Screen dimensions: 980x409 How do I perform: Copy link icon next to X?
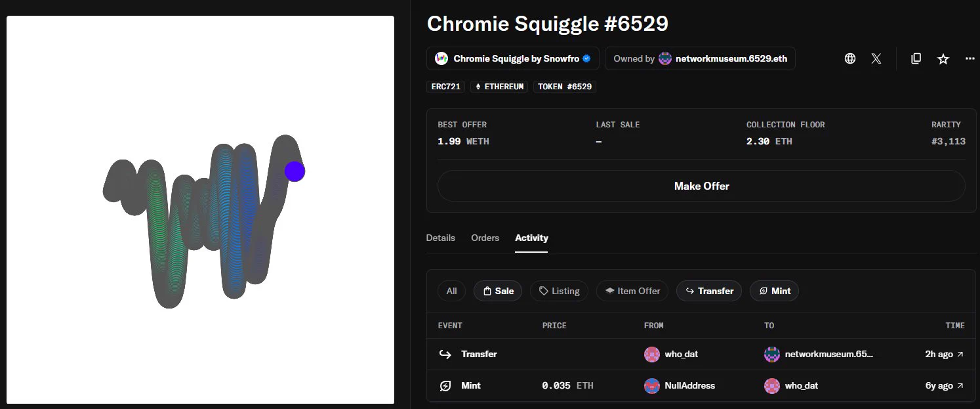pyautogui.click(x=916, y=58)
